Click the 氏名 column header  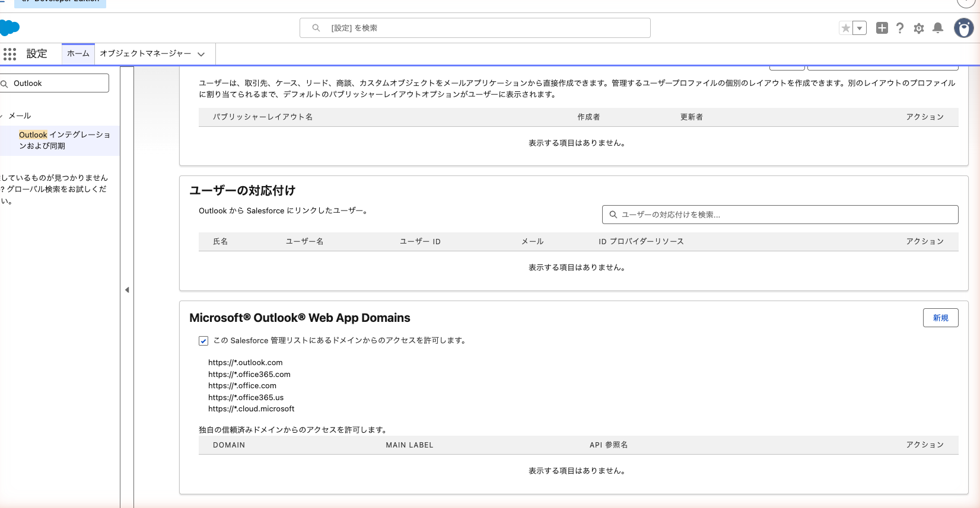221,241
